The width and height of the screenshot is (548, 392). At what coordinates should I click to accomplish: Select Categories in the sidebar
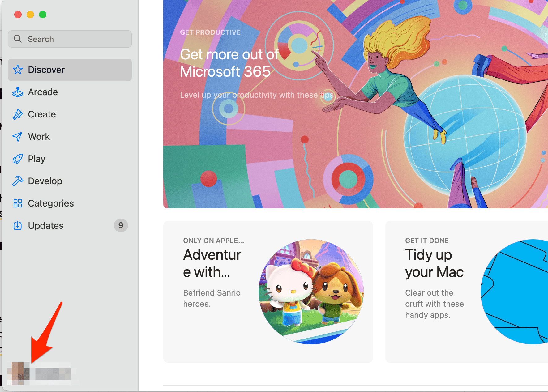pos(51,203)
